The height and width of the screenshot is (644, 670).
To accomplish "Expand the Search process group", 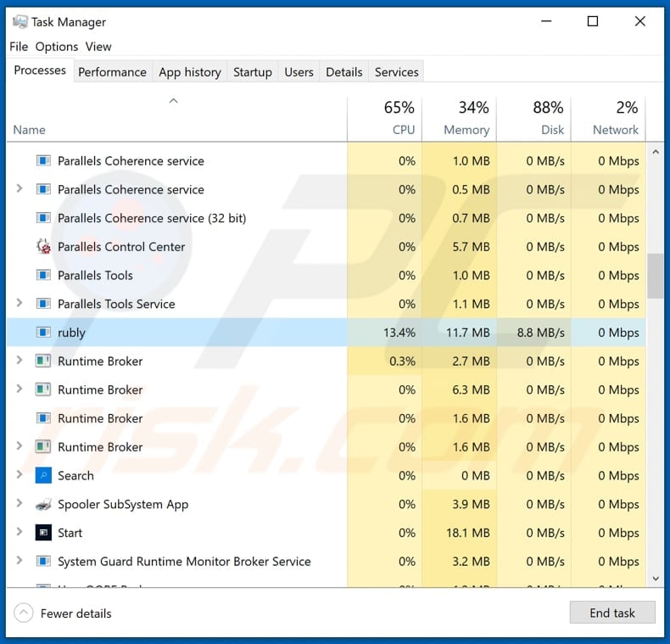I will pos(19,474).
